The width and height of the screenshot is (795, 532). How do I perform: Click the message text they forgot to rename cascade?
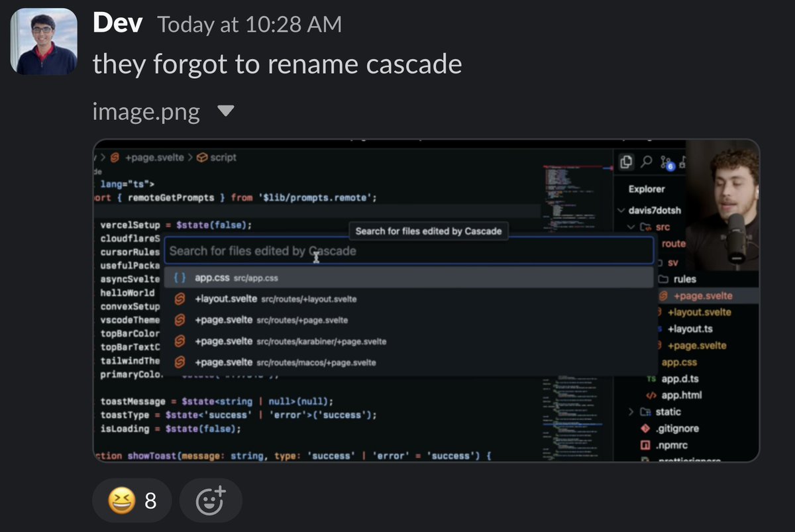tap(278, 64)
